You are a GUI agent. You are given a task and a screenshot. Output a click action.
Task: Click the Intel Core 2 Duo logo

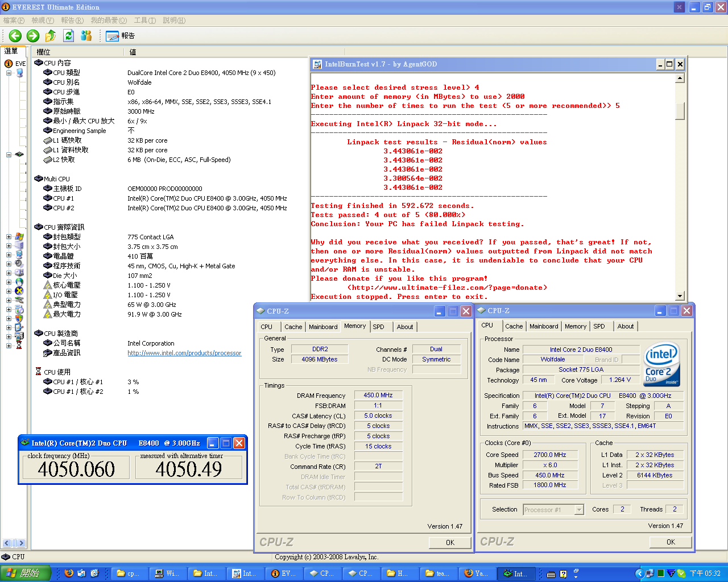point(662,365)
